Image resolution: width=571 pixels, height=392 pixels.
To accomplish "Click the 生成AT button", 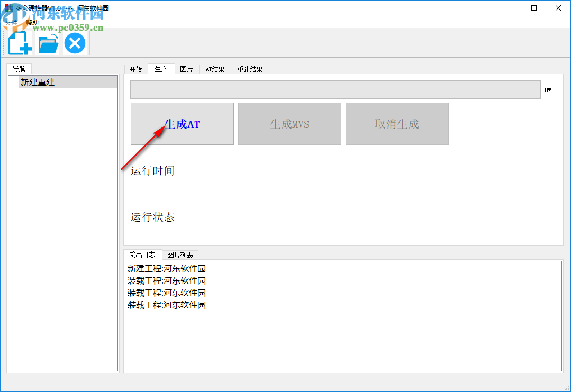I will pos(182,124).
